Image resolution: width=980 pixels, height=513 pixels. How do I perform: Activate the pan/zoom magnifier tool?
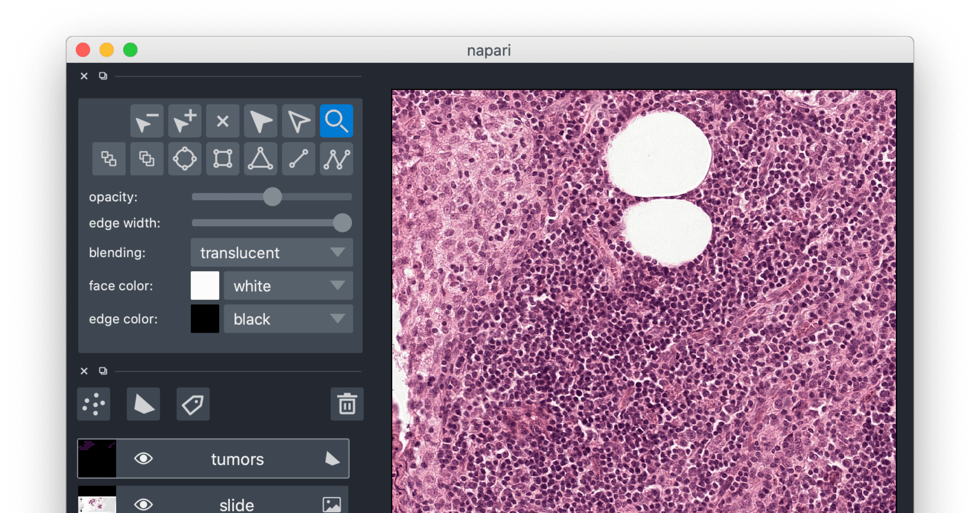[x=336, y=121]
